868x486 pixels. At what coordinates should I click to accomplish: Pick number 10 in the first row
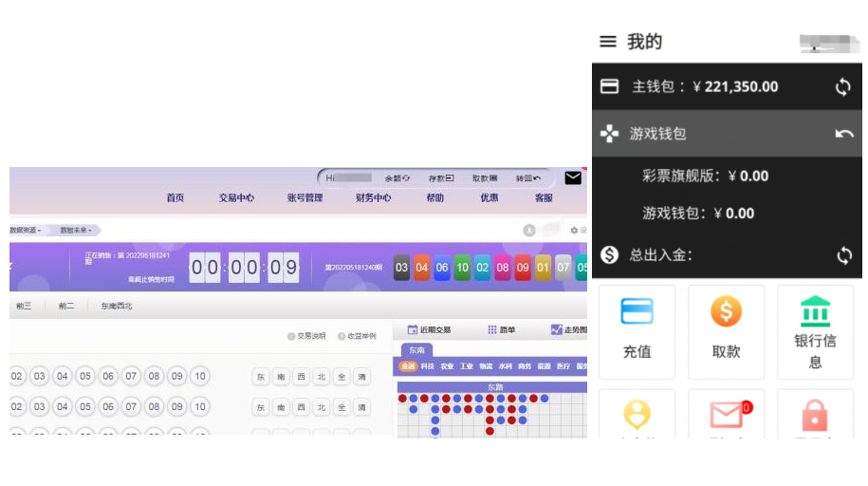click(x=200, y=376)
